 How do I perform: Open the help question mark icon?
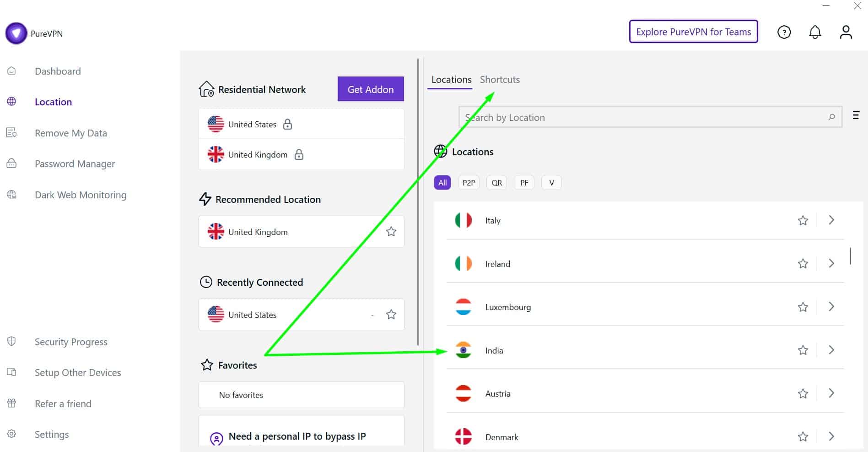tap(784, 32)
